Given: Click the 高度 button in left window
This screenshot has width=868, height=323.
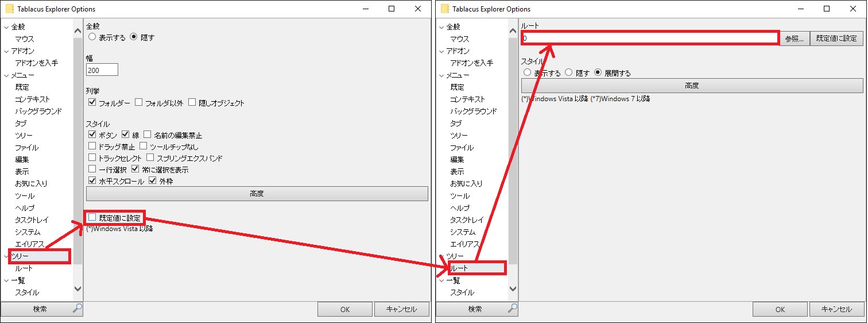Looking at the screenshot, I should [x=257, y=194].
